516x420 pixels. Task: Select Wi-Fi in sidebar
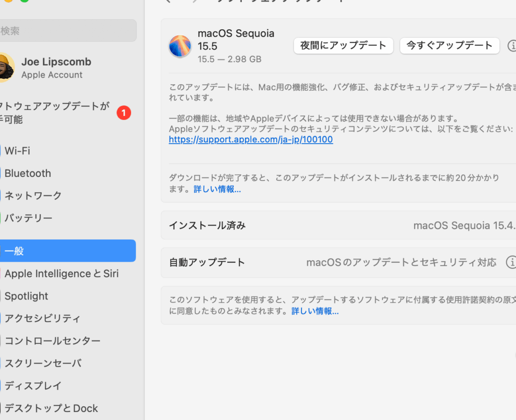(x=68, y=151)
